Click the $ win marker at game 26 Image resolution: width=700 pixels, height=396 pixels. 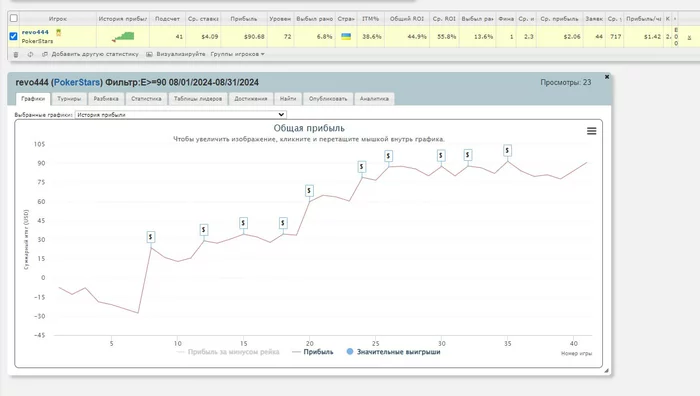click(388, 156)
